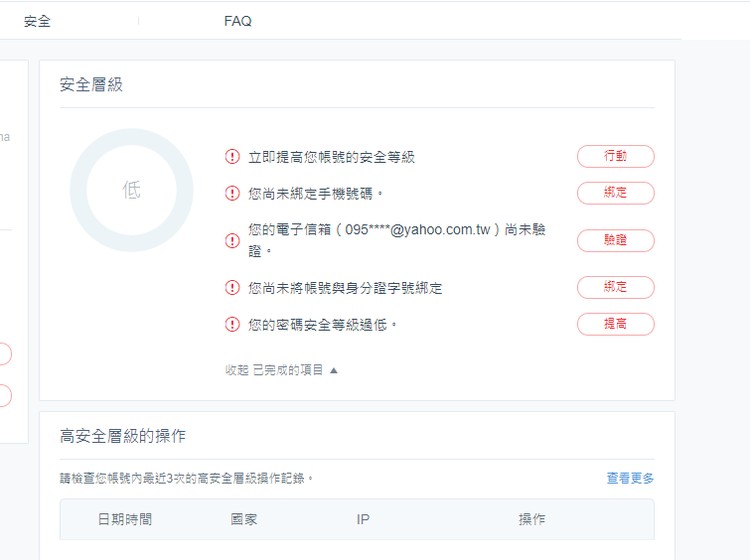Click alert icon next to 您的密碼安全等級過低
750x560 pixels.
(232, 324)
